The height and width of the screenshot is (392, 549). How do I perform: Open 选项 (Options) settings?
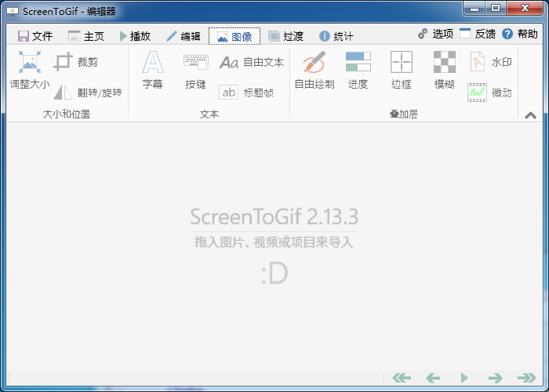coord(435,34)
